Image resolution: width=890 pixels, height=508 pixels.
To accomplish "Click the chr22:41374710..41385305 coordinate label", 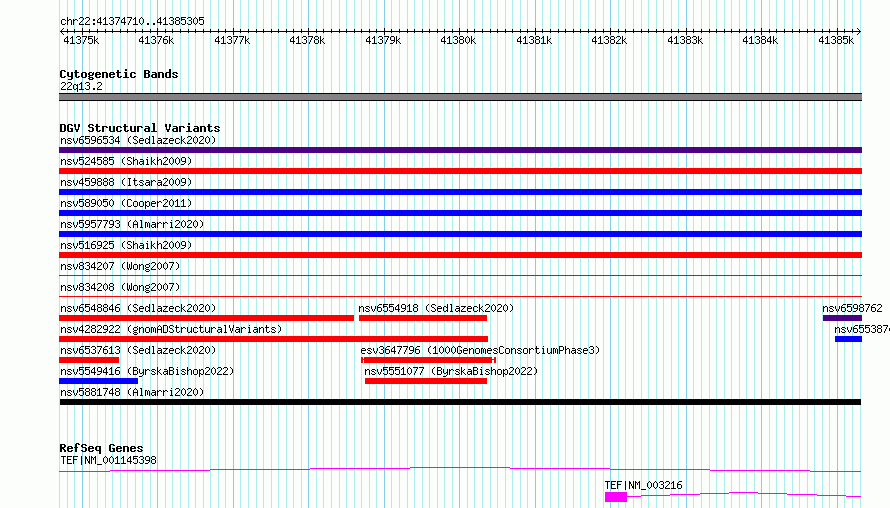I will tap(132, 21).
